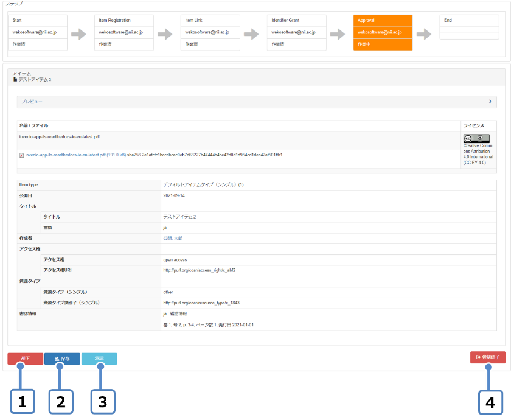514x420 pixels.
Task: Click the document icon before テストアイテム2
Action: coord(15,80)
